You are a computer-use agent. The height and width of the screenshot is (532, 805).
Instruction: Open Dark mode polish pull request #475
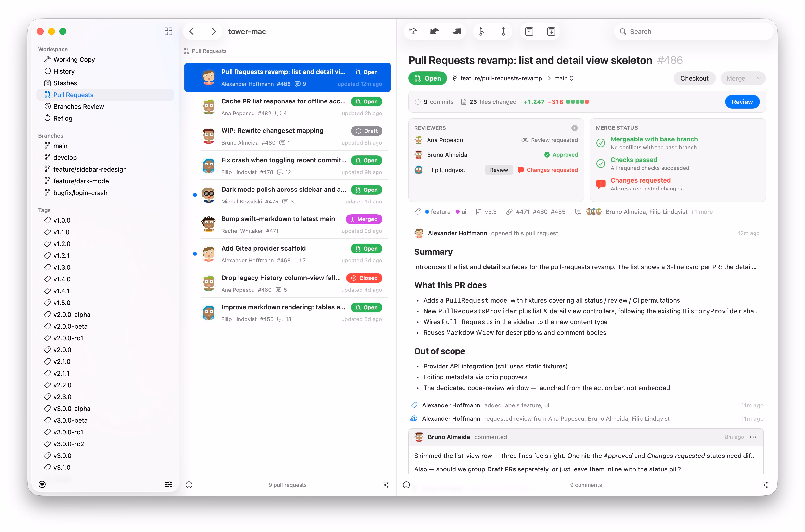coord(288,195)
